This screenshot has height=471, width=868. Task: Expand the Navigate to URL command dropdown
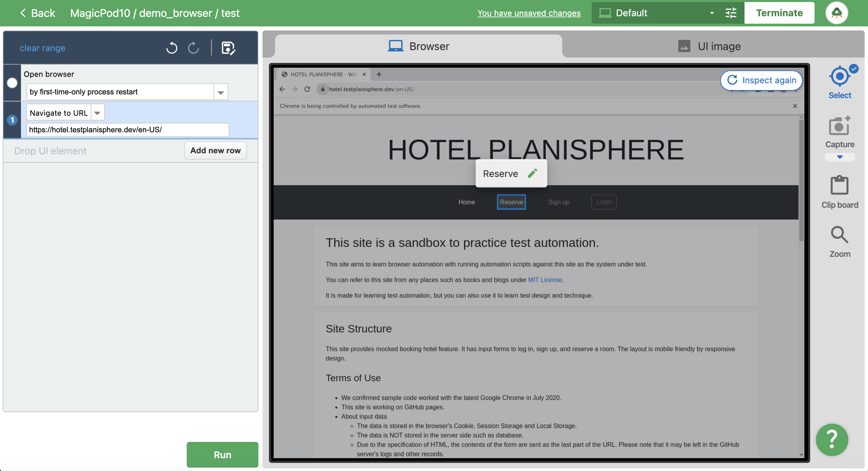click(97, 113)
